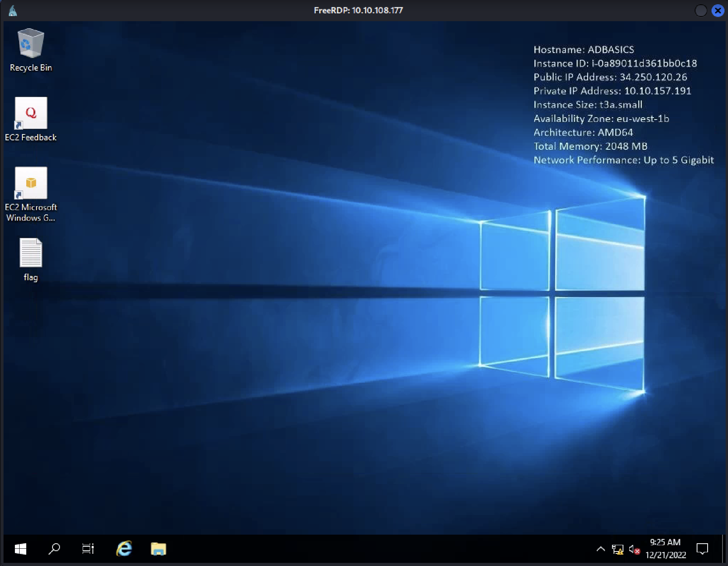Open the Windows Start menu
Image resolution: width=728 pixels, height=566 pixels.
pyautogui.click(x=20, y=549)
